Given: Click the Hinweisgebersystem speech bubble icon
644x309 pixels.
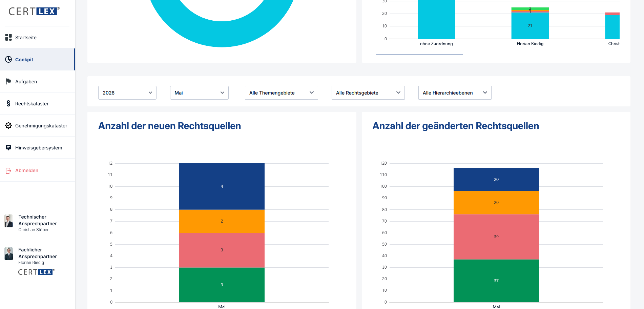Looking at the screenshot, I should (8, 147).
